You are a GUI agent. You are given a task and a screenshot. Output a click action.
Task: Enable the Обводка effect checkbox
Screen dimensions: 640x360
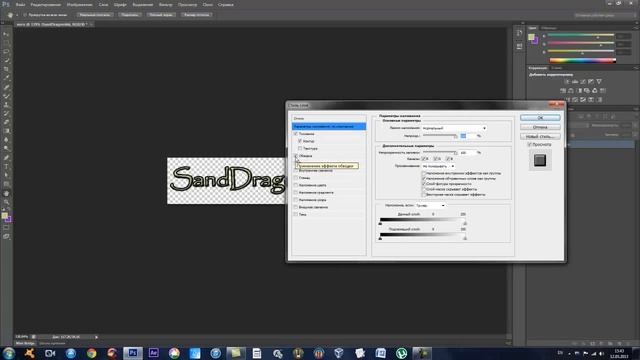(296, 156)
